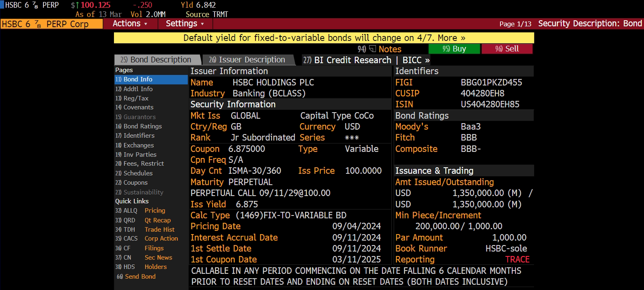Open BI Credit Research tab
Image resolution: width=644 pixels, height=290 pixels.
pos(347,60)
